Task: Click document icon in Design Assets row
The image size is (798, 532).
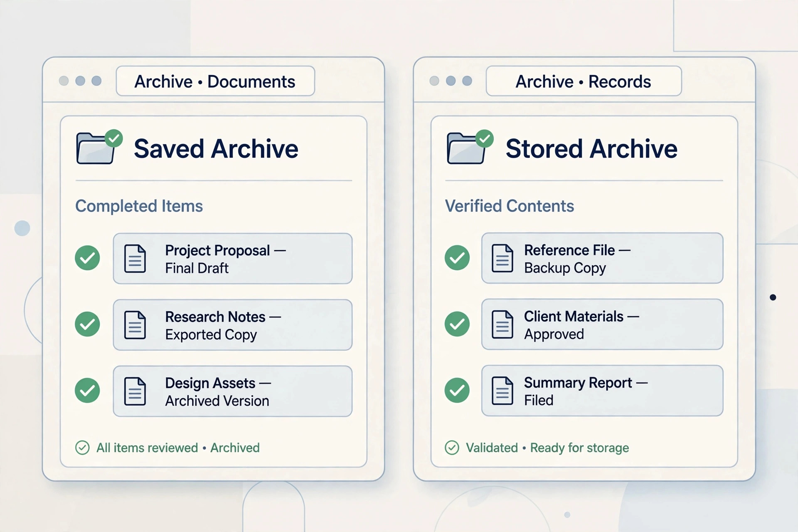Action: click(135, 391)
